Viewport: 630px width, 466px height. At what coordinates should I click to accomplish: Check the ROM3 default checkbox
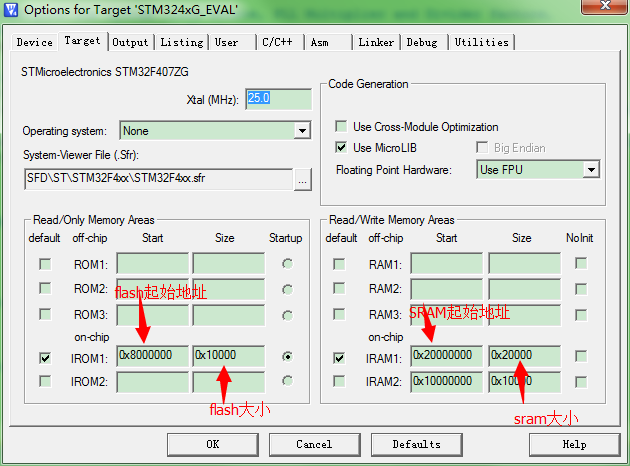(45, 314)
